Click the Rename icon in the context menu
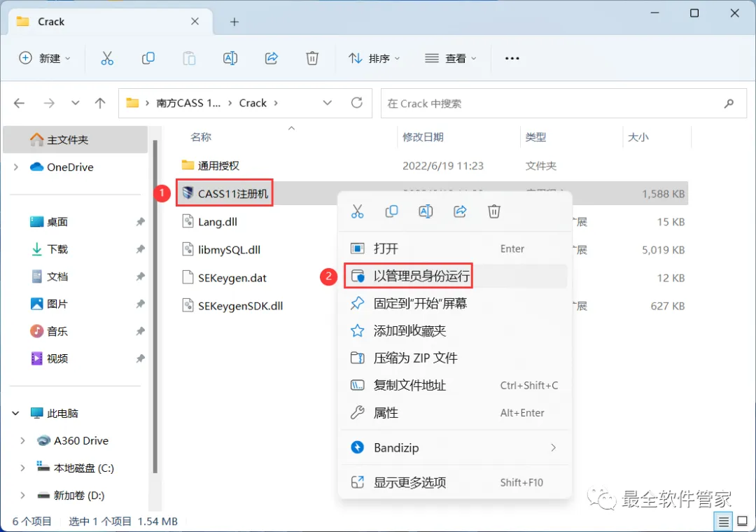This screenshot has width=756, height=532. coord(426,211)
